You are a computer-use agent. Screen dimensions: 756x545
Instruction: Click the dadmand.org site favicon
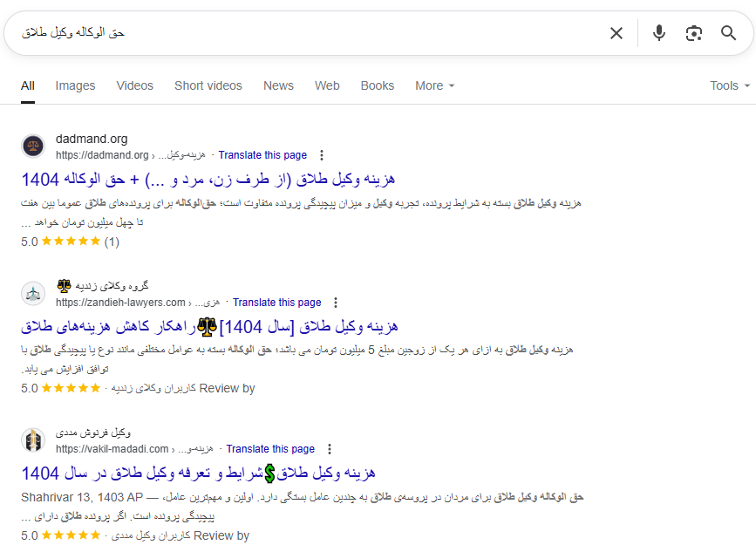[x=33, y=146]
